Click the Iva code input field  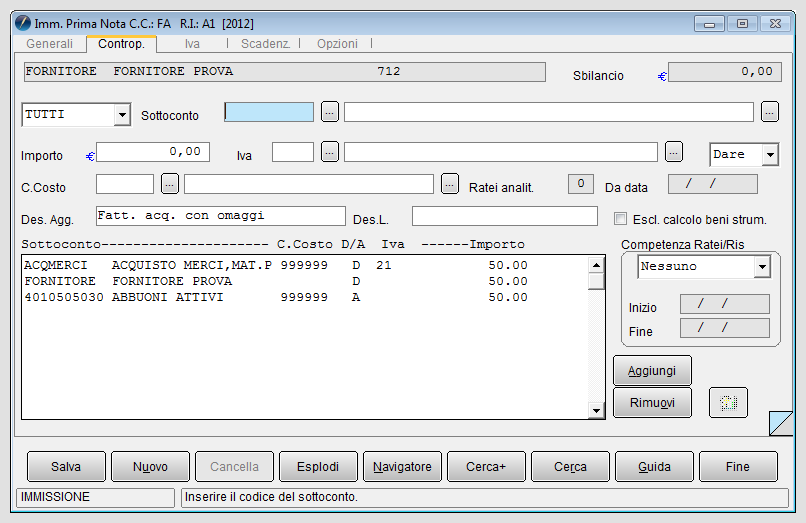point(292,152)
